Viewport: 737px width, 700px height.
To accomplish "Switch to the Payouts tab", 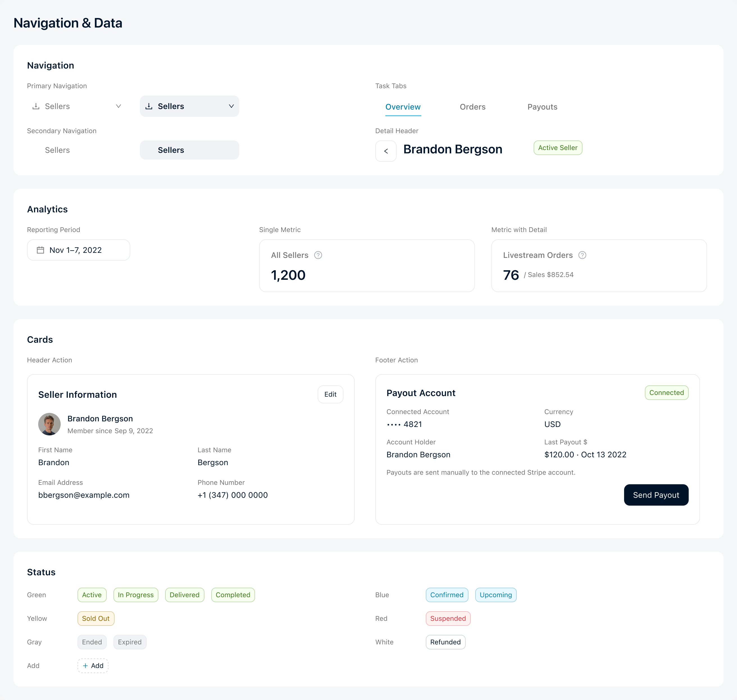I will coord(542,107).
